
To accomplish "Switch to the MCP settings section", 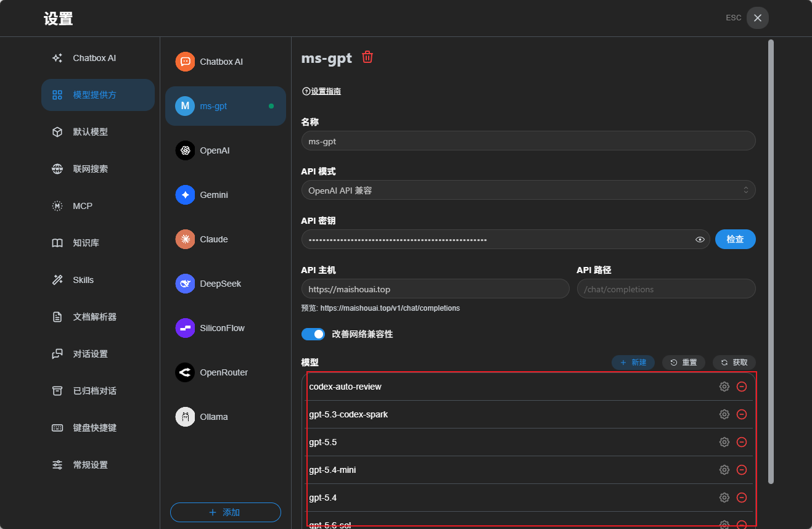I will (x=98, y=206).
